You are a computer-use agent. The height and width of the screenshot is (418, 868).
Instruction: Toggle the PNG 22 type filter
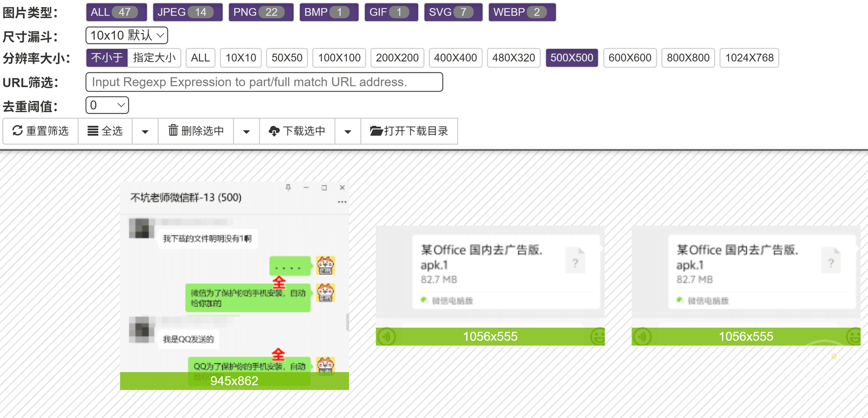[261, 12]
